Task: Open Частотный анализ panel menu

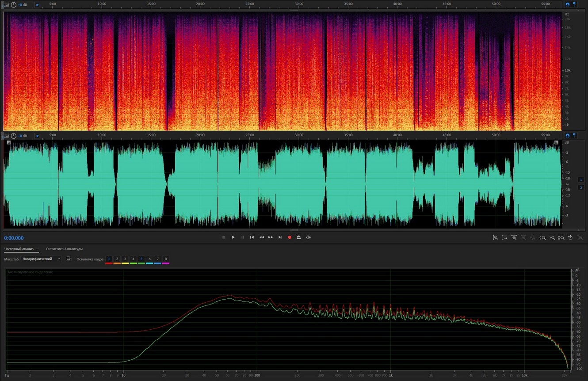Action: pyautogui.click(x=38, y=249)
